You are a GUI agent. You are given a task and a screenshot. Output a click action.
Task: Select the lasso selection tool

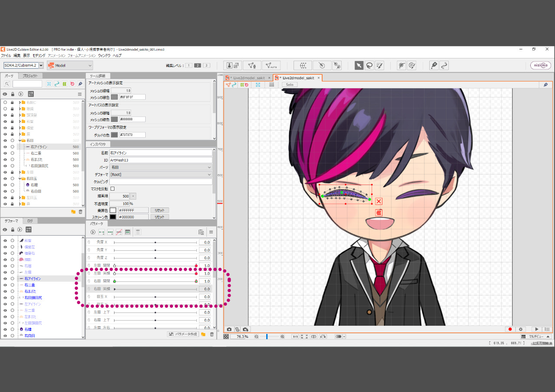pos(369,65)
